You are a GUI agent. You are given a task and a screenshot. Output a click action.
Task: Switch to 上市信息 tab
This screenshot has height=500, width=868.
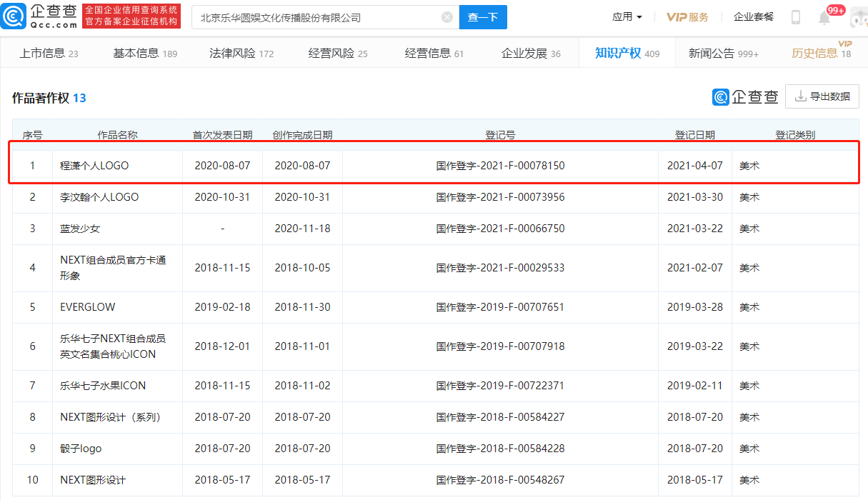[49, 54]
